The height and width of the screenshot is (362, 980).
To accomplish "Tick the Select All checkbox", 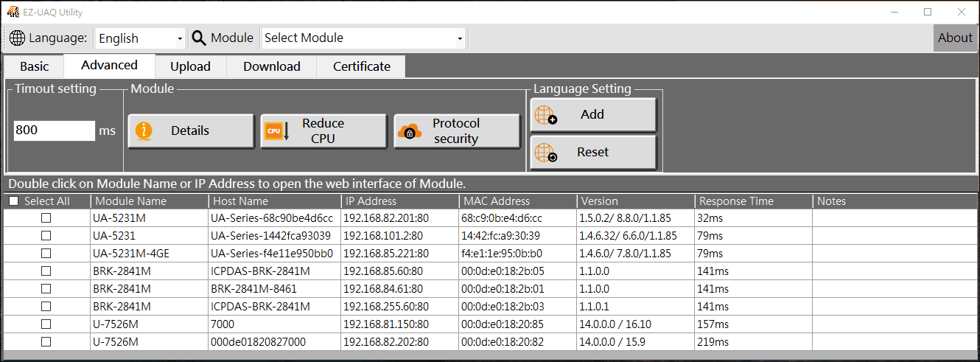I will (14, 201).
